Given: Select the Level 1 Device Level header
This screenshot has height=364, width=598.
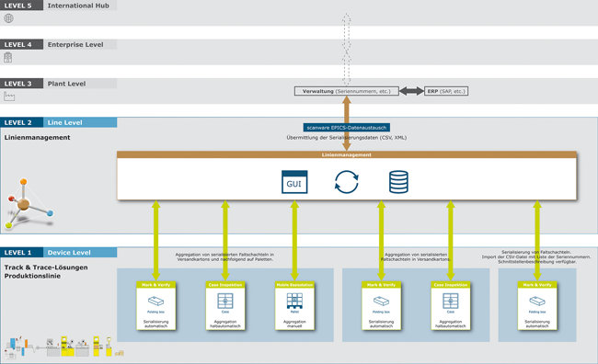Looking at the screenshot, I should 58,253.
